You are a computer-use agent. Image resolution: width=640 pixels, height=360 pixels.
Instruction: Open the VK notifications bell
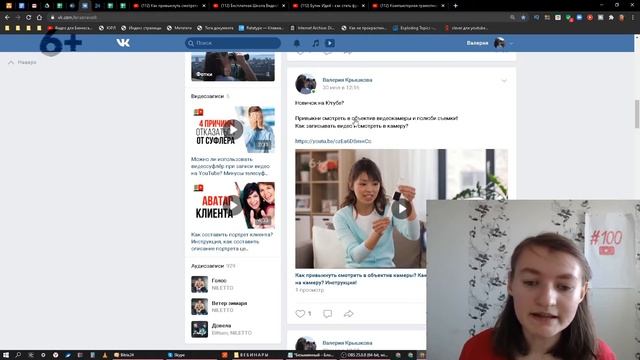tap(297, 43)
